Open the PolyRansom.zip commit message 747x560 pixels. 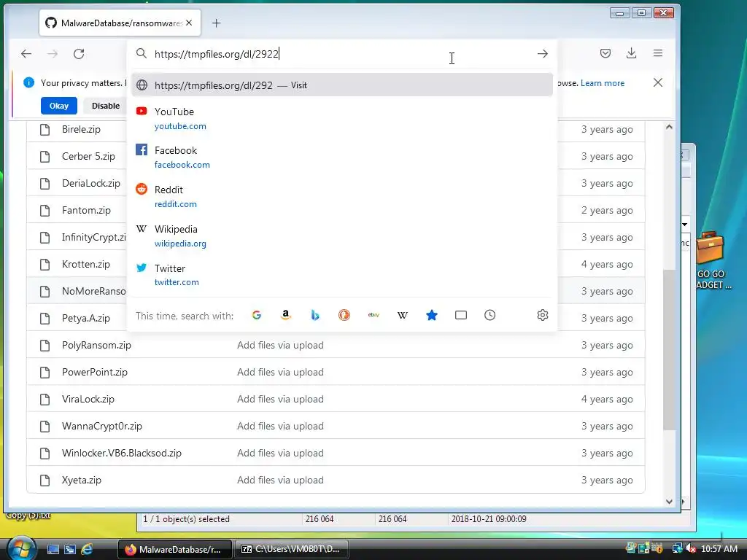click(280, 345)
